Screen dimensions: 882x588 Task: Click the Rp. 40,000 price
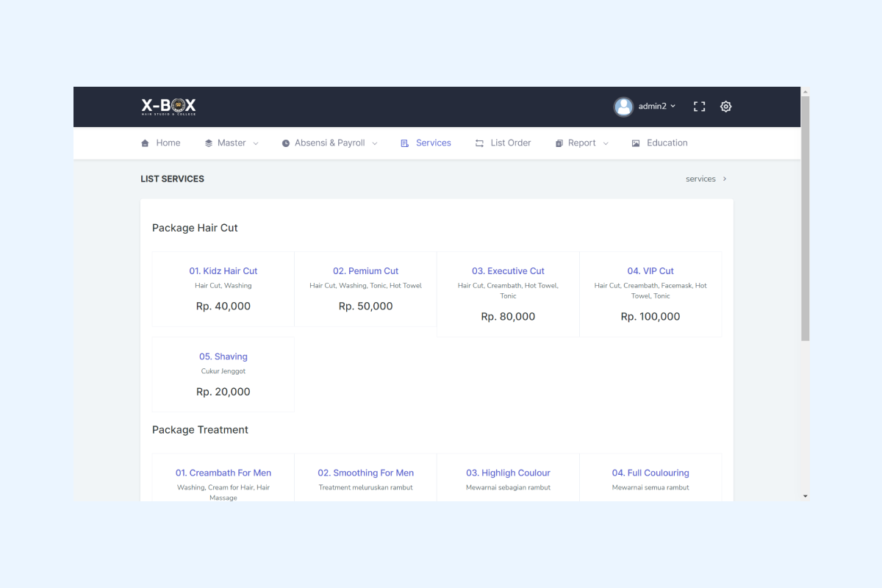click(223, 306)
